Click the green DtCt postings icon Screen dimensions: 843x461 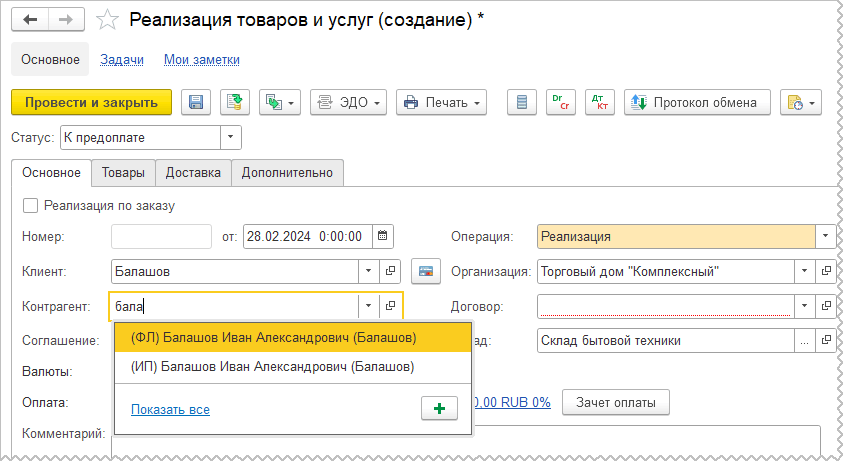tap(558, 102)
